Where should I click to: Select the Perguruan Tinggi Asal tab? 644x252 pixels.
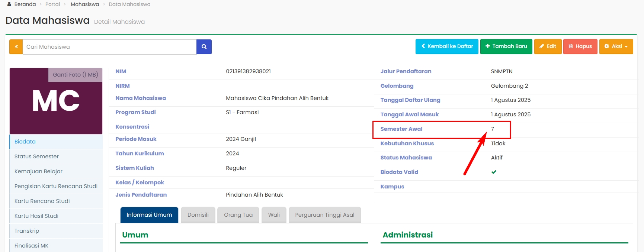(x=324, y=215)
